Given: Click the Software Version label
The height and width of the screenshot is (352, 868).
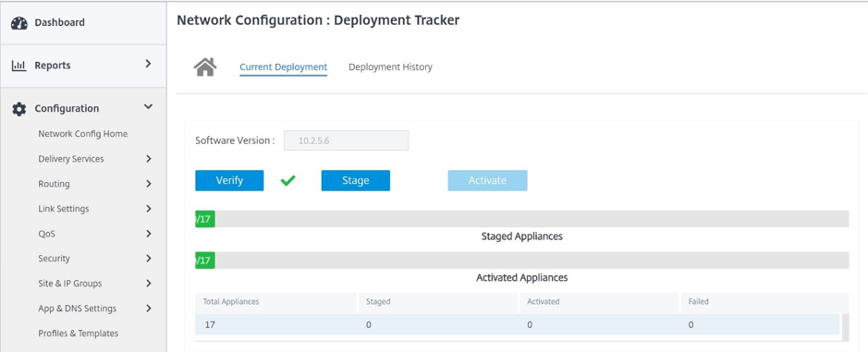Looking at the screenshot, I should tap(235, 140).
